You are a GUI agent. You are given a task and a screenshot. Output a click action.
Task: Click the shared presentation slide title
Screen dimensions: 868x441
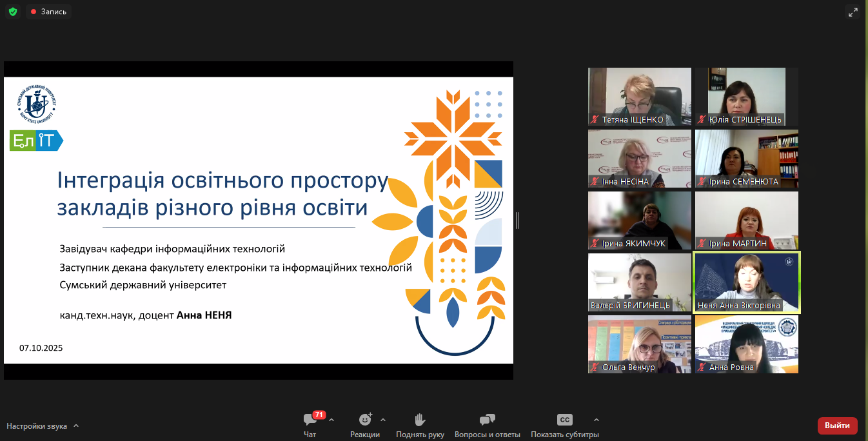pos(222,194)
